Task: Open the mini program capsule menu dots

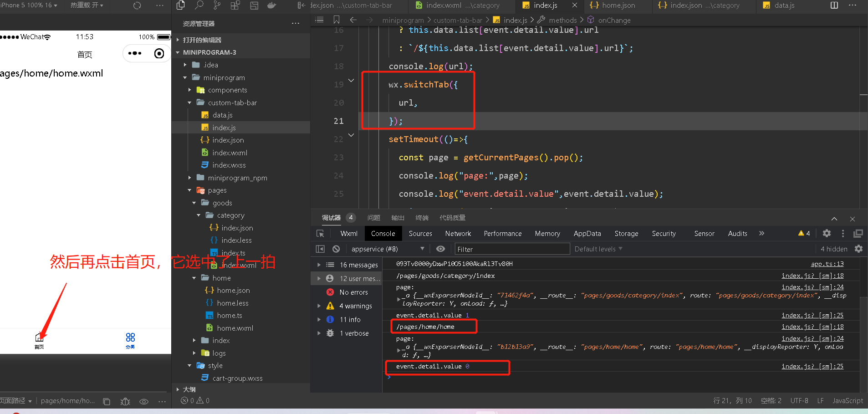Action: 135,53
